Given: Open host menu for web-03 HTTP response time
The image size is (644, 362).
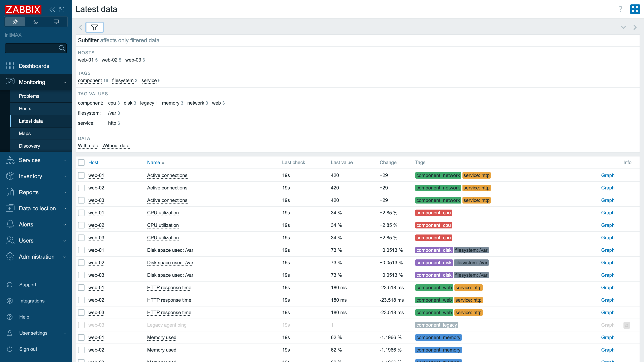Looking at the screenshot, I should pyautogui.click(x=96, y=313).
